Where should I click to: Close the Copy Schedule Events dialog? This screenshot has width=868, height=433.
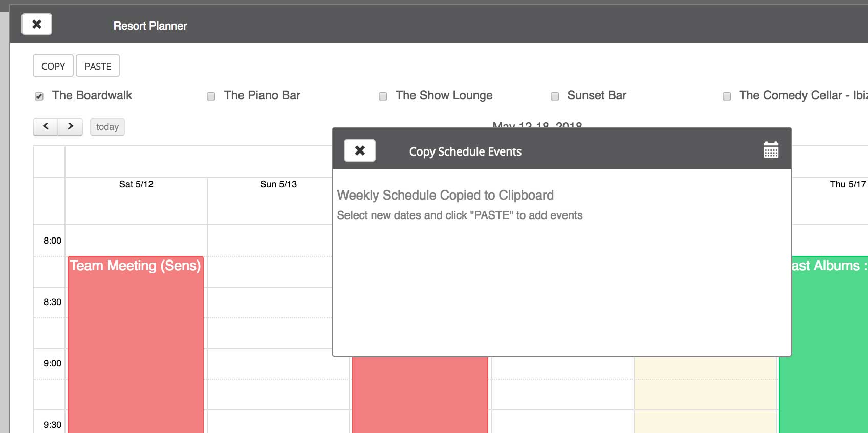[359, 150]
